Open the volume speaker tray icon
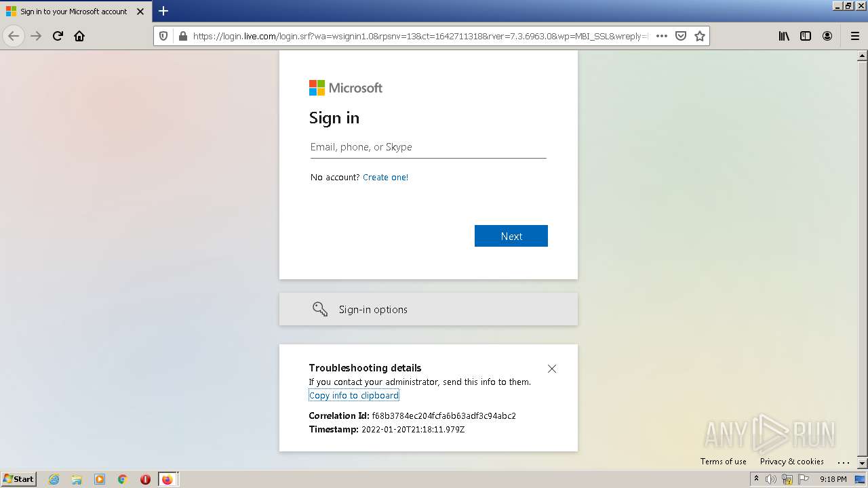 point(771,479)
